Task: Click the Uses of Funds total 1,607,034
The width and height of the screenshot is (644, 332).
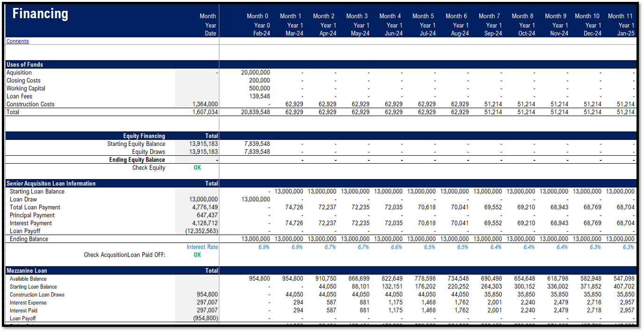Action: tap(205, 112)
